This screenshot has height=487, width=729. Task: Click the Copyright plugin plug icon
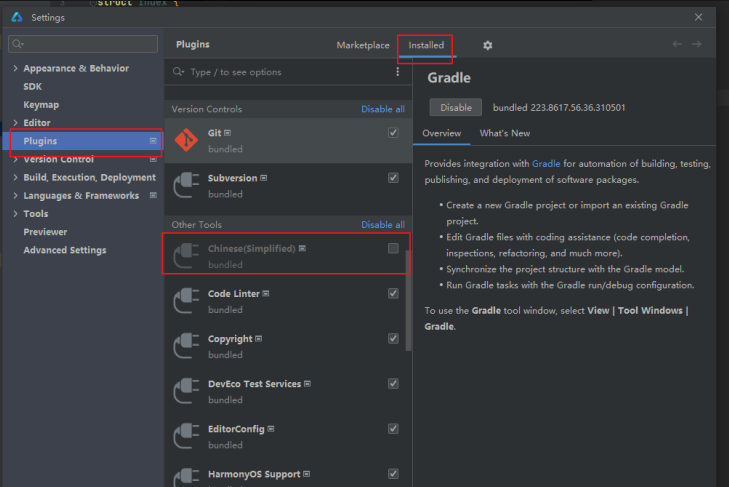pos(186,346)
